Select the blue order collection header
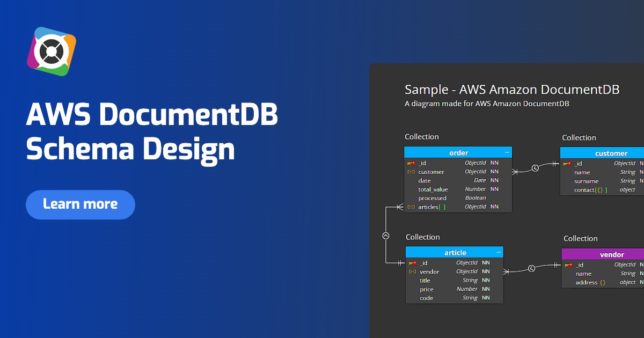This screenshot has height=338, width=644. tap(458, 153)
